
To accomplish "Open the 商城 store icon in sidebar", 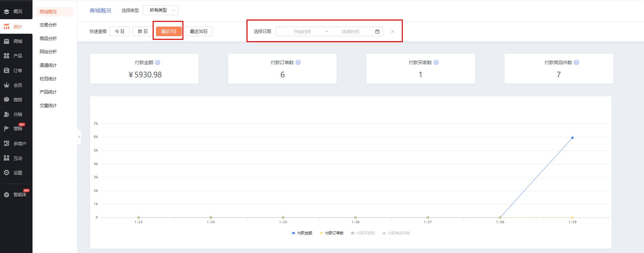I will [7, 41].
